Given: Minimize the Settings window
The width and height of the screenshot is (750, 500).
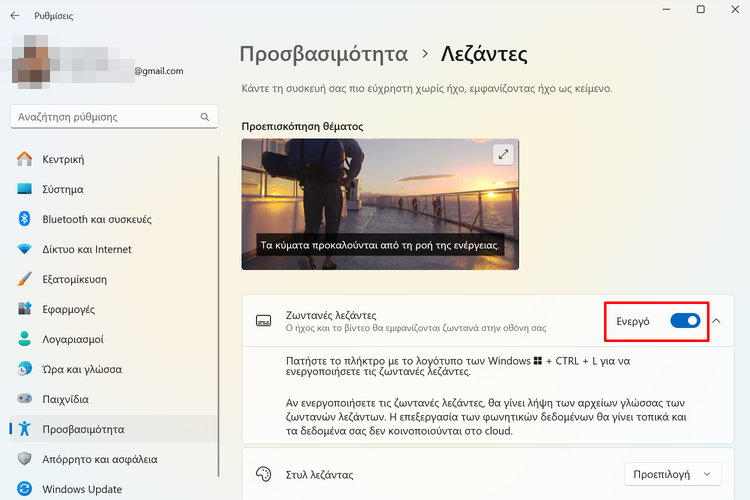Looking at the screenshot, I should (666, 9).
